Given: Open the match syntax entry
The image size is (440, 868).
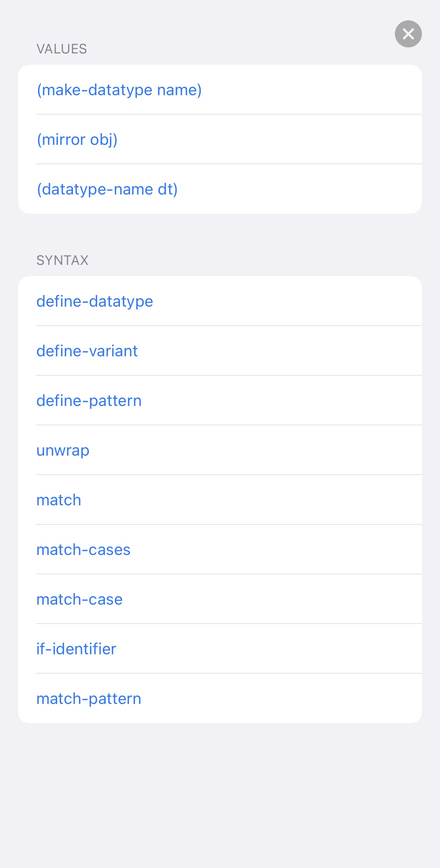Looking at the screenshot, I should coord(220,500).
